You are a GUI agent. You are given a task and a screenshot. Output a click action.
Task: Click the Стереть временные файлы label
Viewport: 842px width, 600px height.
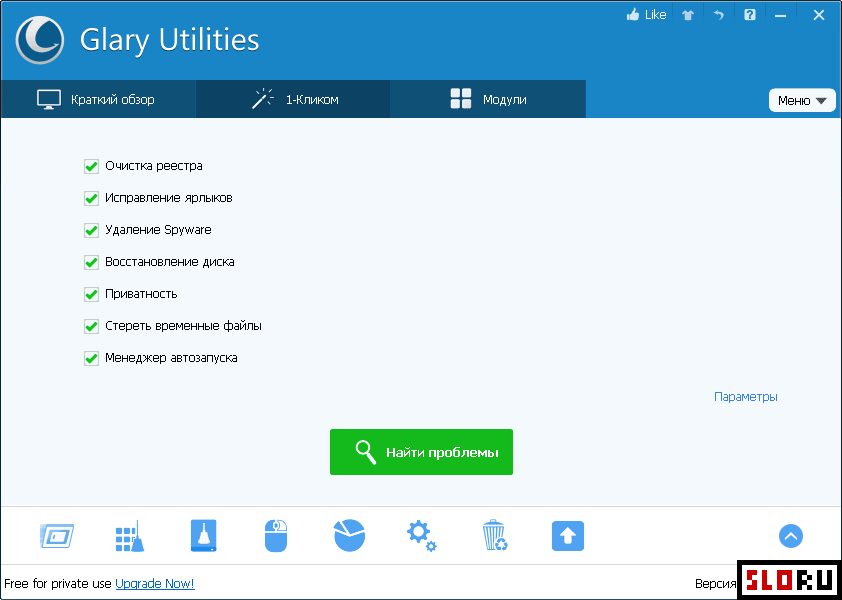tap(184, 326)
